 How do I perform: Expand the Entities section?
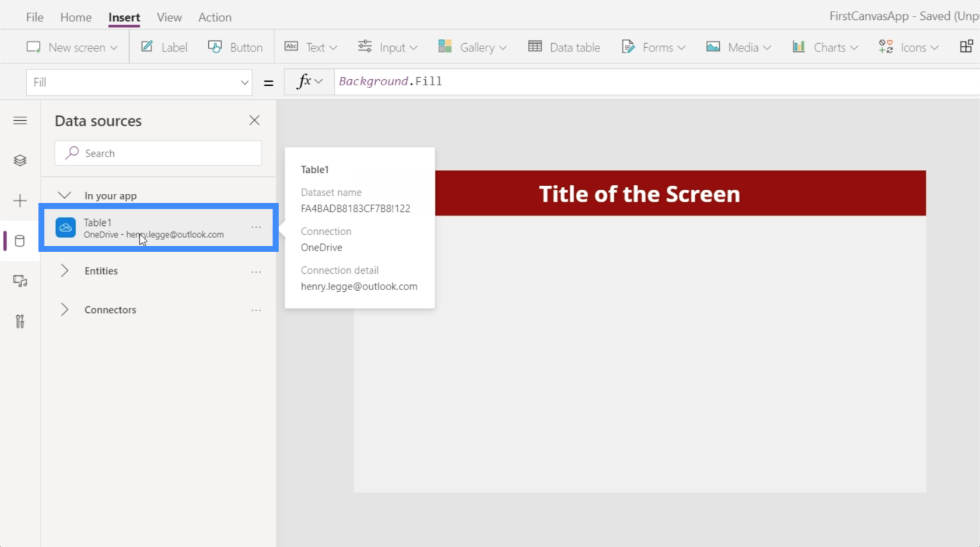tap(65, 271)
